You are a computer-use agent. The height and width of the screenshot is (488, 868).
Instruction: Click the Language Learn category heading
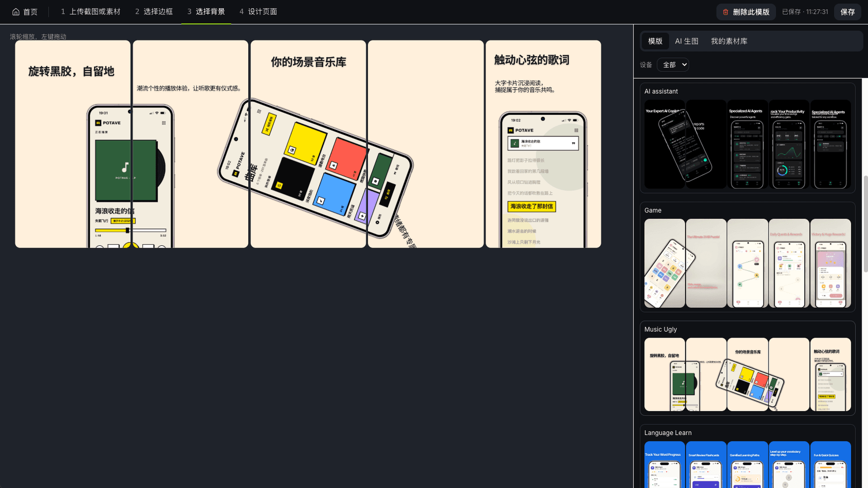click(x=668, y=433)
